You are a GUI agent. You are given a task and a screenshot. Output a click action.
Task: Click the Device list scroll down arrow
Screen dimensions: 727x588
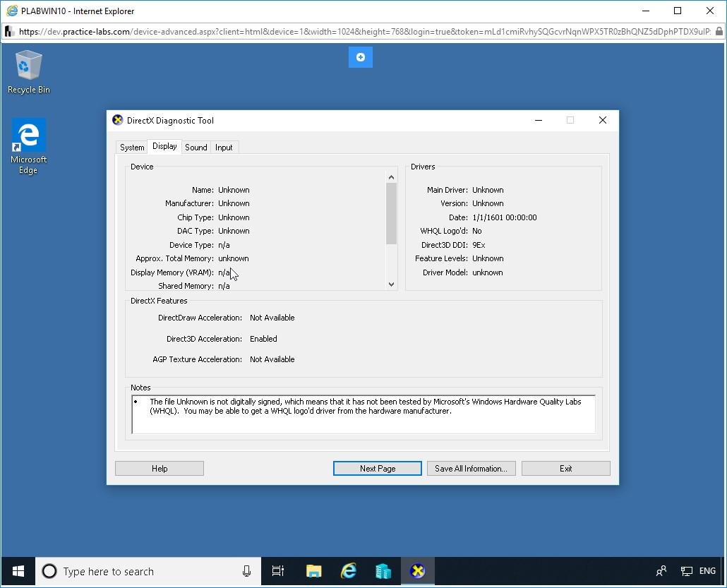(x=391, y=284)
